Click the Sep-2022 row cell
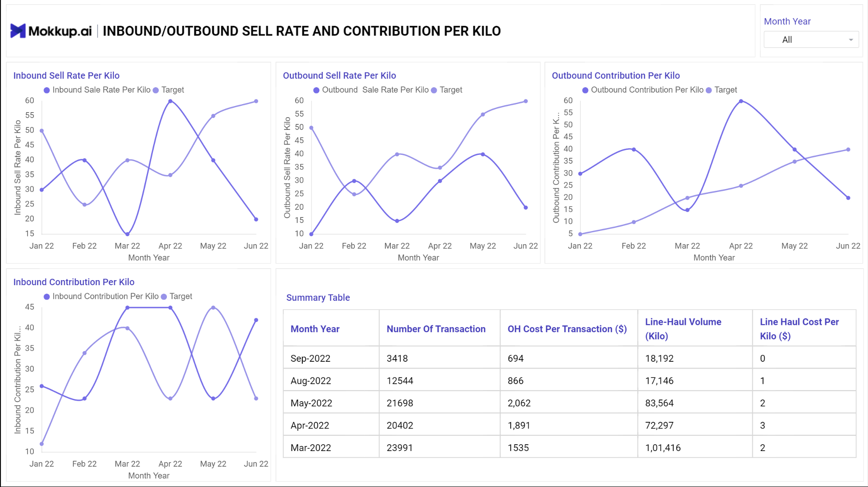This screenshot has height=487, width=868. (x=310, y=358)
